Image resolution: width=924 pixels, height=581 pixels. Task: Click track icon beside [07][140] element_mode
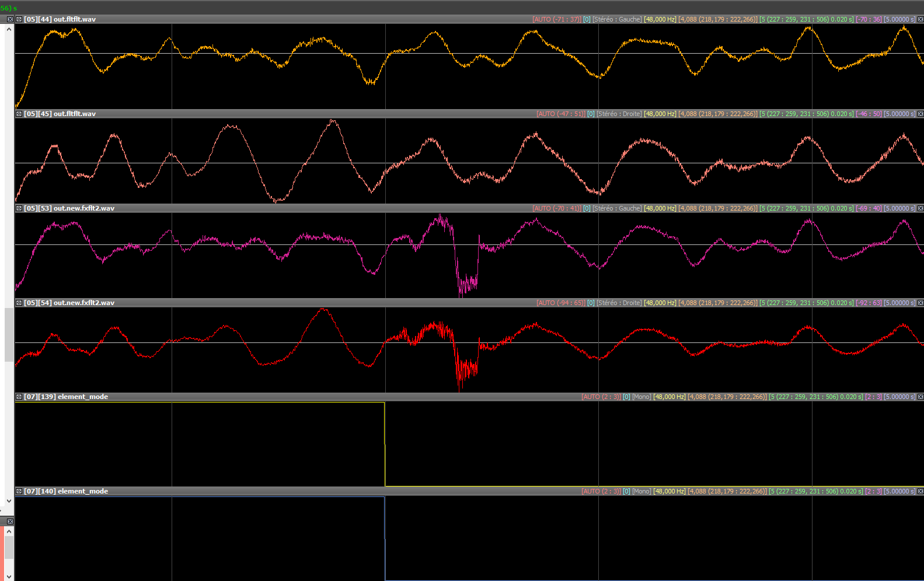19,491
